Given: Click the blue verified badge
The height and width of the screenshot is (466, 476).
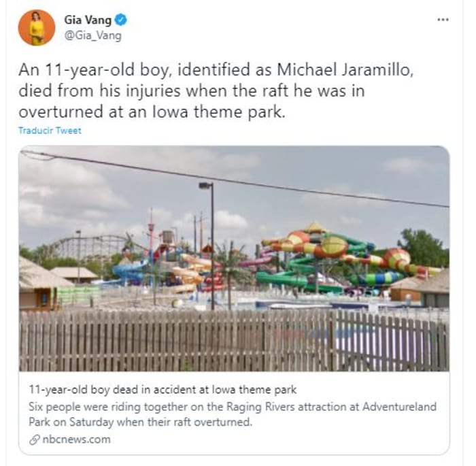Looking at the screenshot, I should point(121,20).
